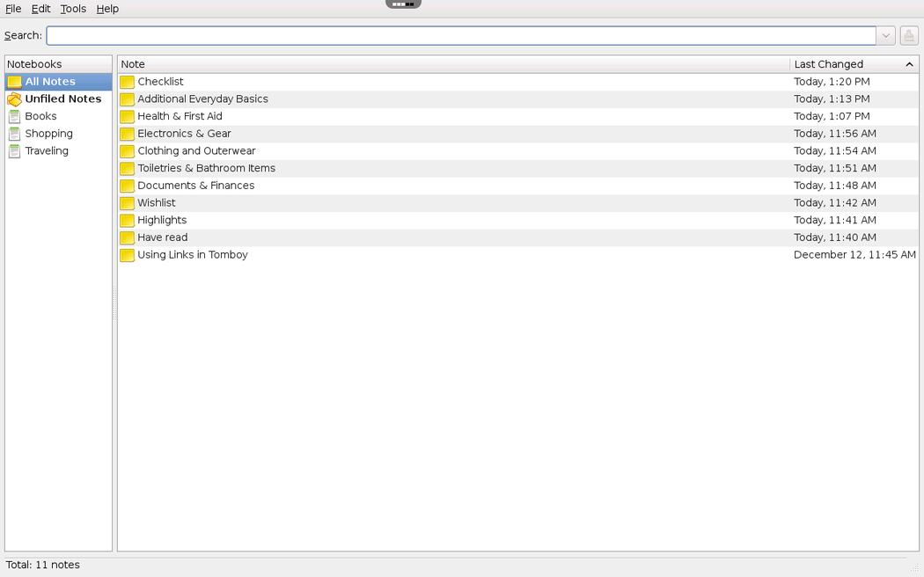Select the Health & First Aid note

point(180,116)
